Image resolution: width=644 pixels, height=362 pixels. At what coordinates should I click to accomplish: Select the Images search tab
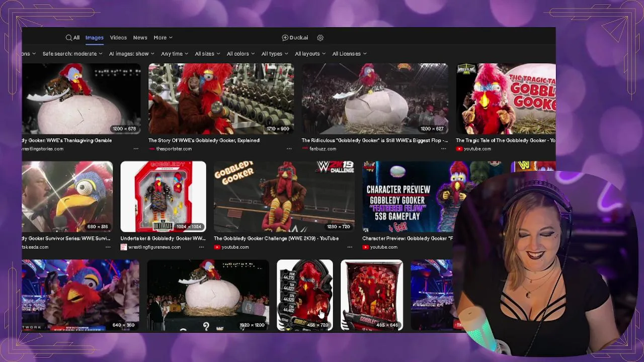coord(94,38)
